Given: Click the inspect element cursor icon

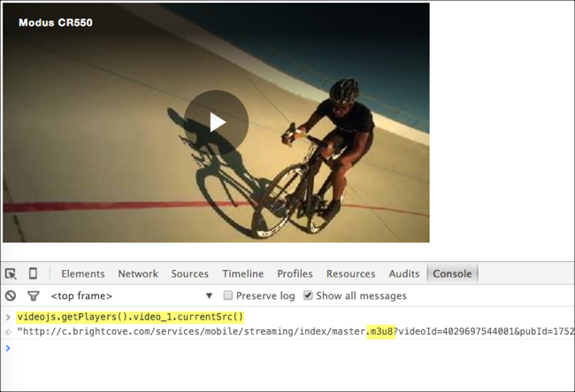Looking at the screenshot, I should 11,273.
